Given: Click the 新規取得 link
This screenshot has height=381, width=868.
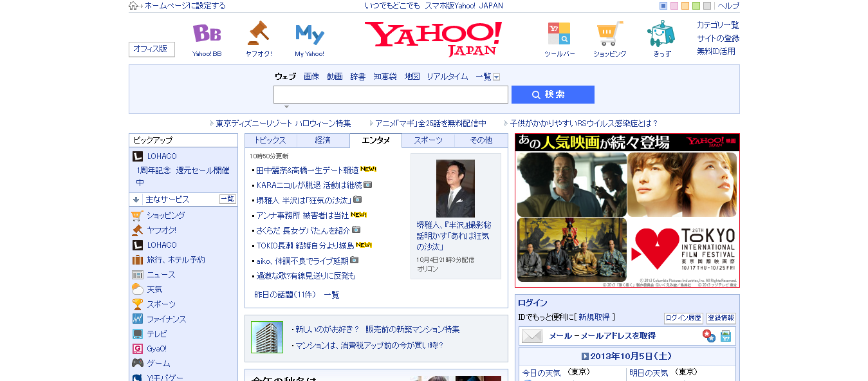Looking at the screenshot, I should (x=594, y=317).
